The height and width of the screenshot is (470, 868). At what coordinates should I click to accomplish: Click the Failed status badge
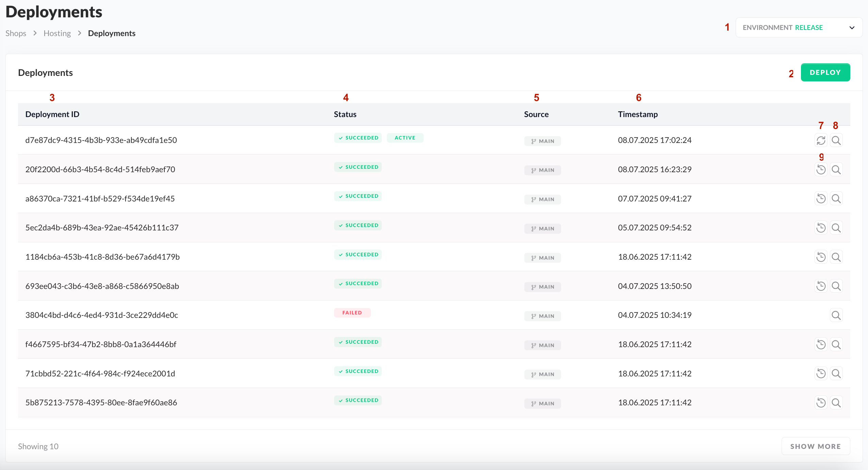(x=352, y=313)
